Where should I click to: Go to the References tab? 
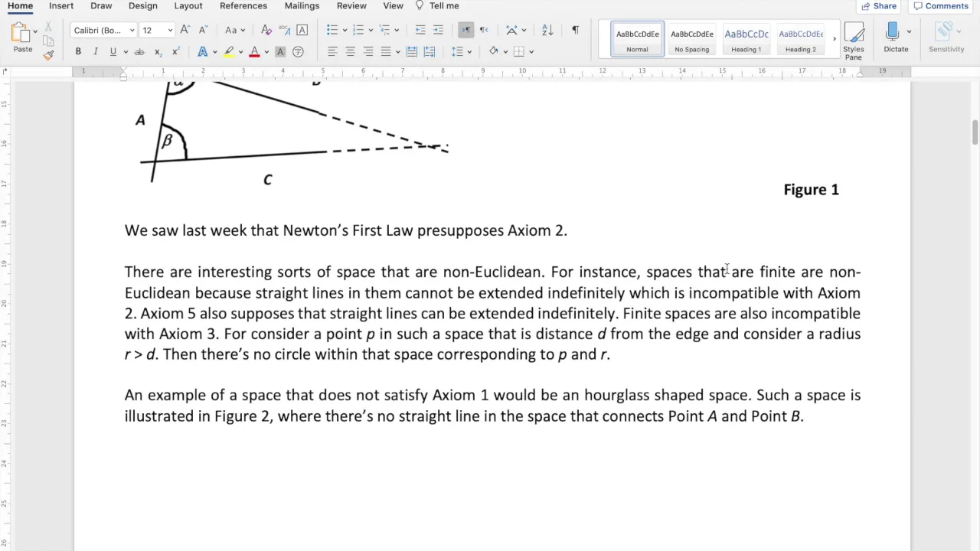tap(243, 5)
